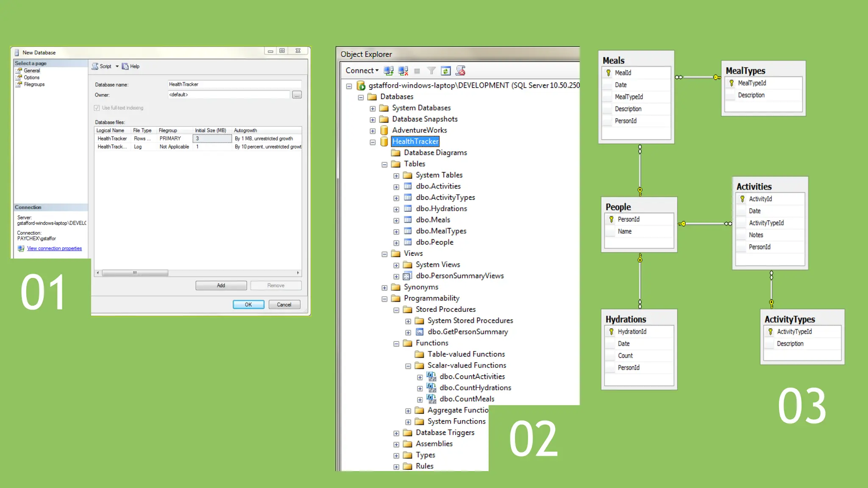Click the Script icon in New Database

(x=95, y=67)
